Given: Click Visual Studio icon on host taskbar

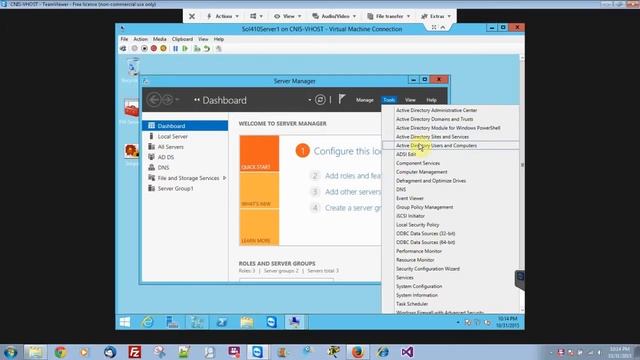Looking at the screenshot, I should 407,352.
